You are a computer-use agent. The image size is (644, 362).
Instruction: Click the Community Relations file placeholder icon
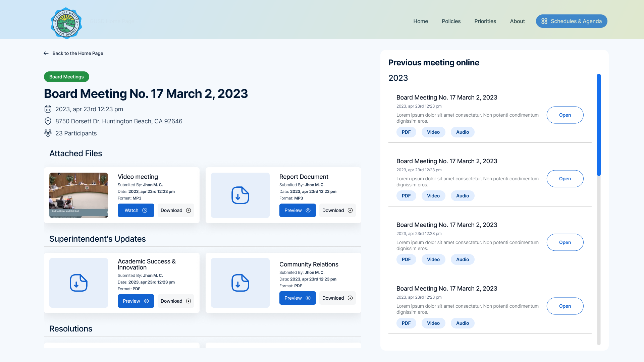coord(240,283)
